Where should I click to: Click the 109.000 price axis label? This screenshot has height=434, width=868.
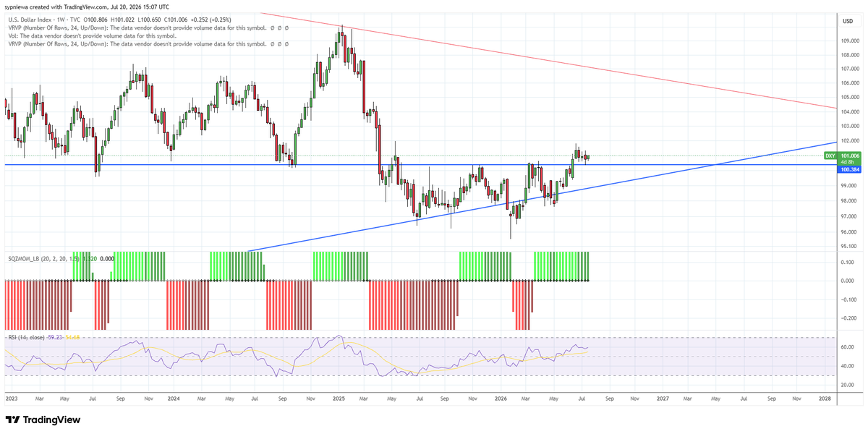click(x=850, y=41)
